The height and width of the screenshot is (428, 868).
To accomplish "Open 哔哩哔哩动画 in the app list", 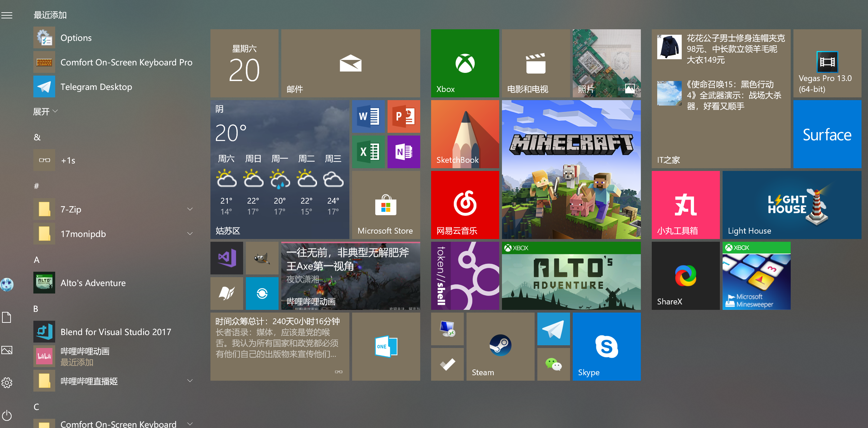I will click(113, 356).
